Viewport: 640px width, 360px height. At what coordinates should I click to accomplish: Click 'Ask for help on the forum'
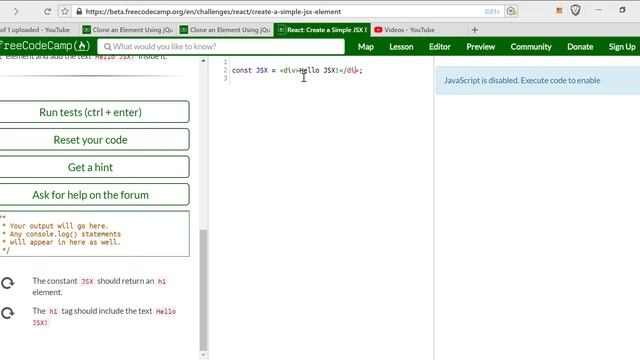pos(94,195)
